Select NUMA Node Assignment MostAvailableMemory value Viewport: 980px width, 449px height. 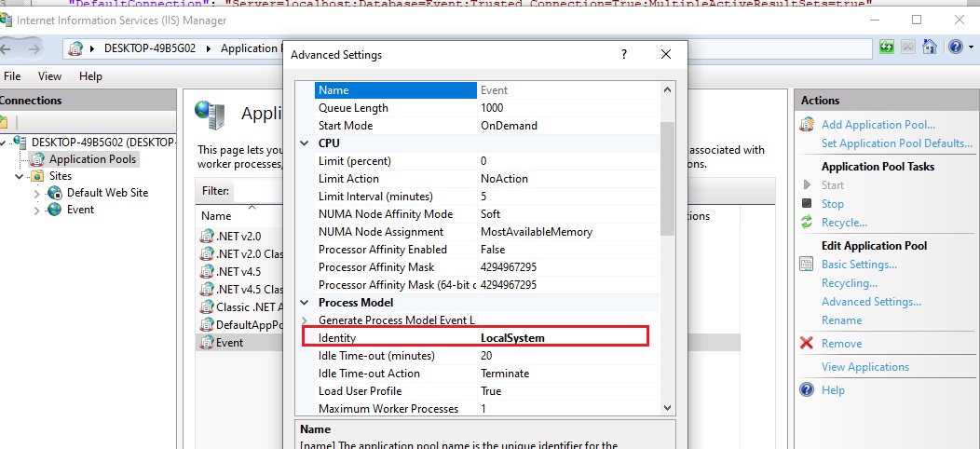(x=537, y=232)
